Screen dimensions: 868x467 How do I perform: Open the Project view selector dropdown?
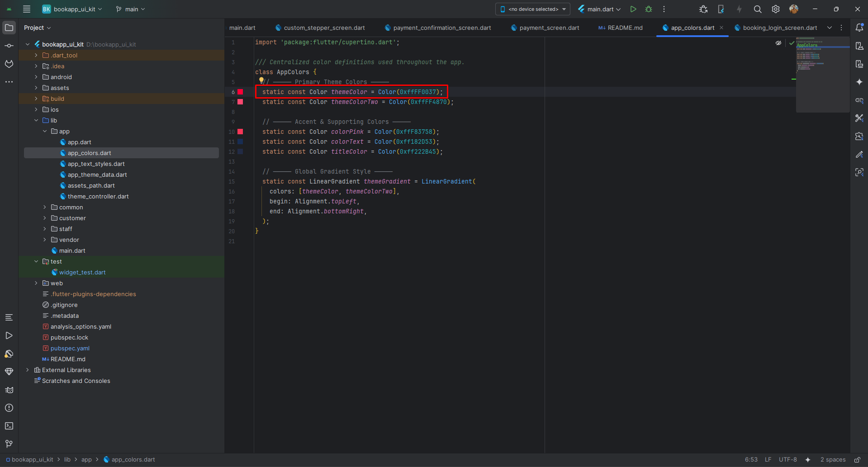click(x=37, y=28)
